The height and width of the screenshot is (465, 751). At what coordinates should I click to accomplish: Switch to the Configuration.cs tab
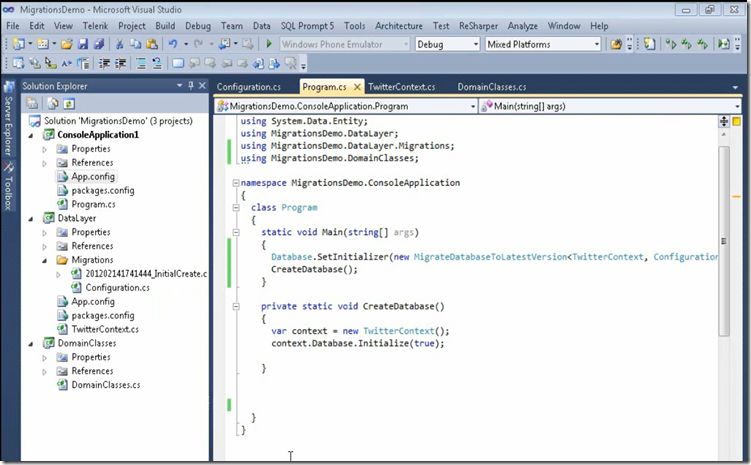click(x=249, y=87)
